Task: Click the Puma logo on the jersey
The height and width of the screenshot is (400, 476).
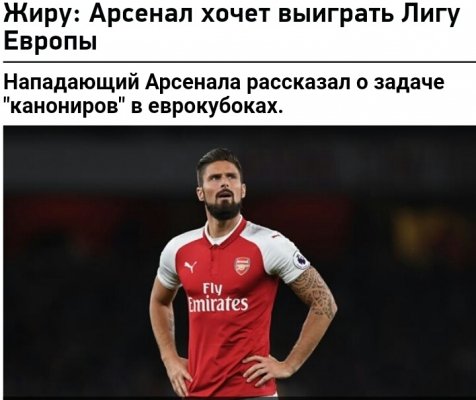Action: 191,267
